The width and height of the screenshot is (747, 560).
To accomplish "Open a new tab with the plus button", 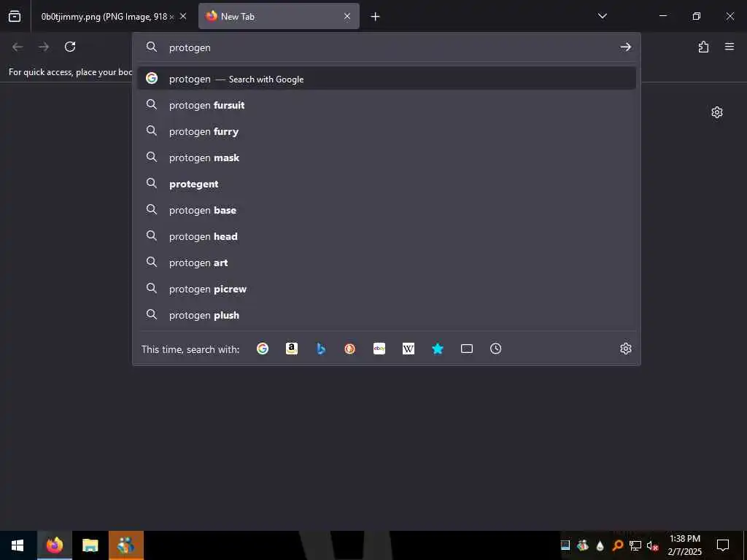I will click(x=376, y=17).
